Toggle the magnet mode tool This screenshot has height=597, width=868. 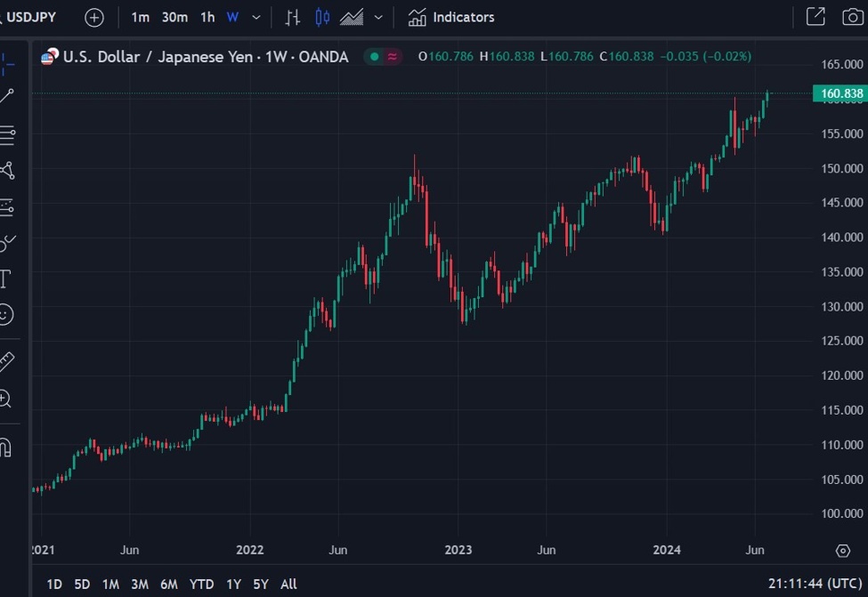tap(5, 447)
